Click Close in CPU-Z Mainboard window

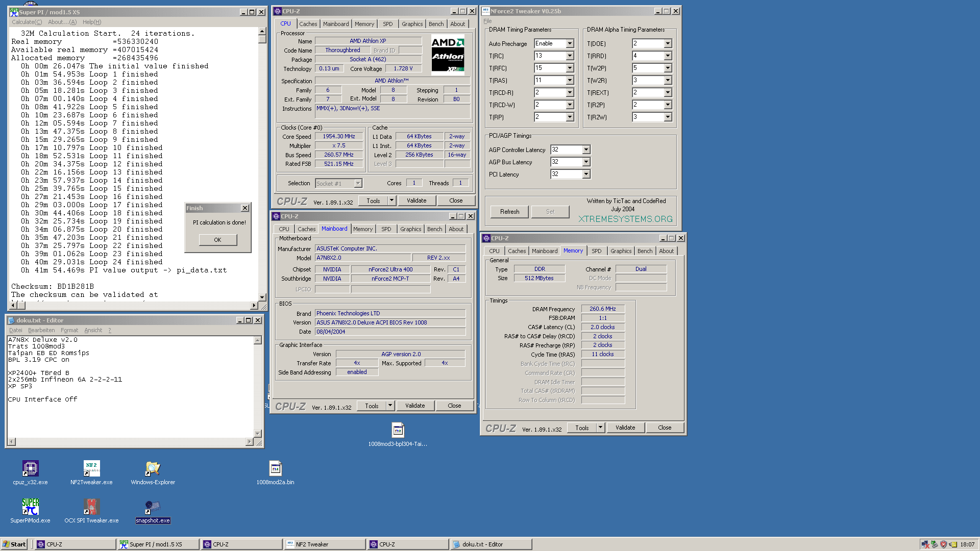pos(454,406)
